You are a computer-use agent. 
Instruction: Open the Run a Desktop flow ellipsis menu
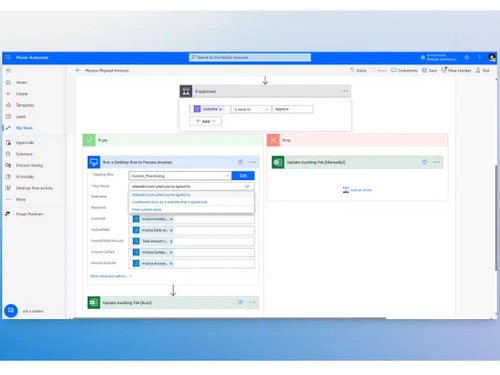click(x=252, y=162)
